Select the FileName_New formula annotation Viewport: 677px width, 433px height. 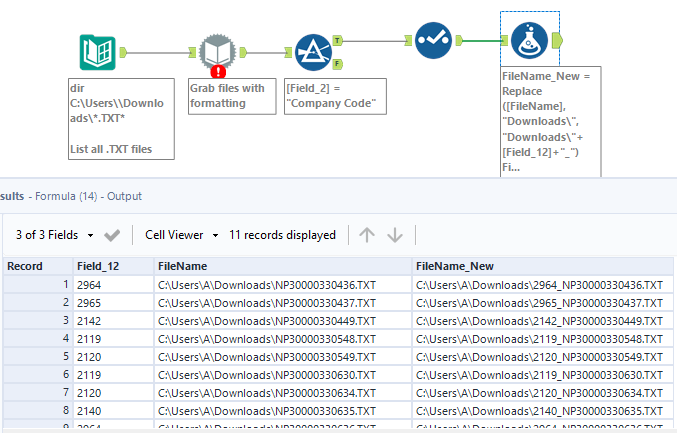(551, 122)
